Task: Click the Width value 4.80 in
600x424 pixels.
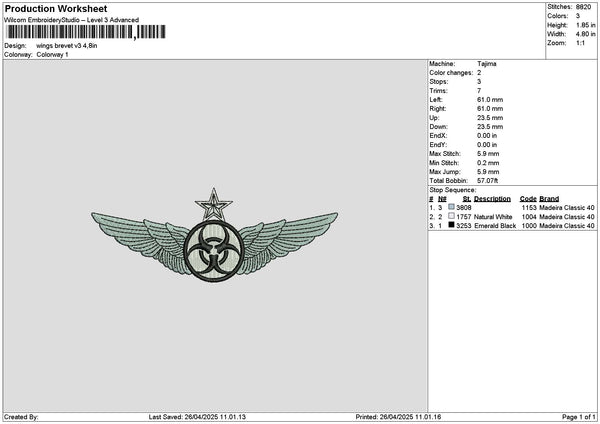Action: (585, 34)
